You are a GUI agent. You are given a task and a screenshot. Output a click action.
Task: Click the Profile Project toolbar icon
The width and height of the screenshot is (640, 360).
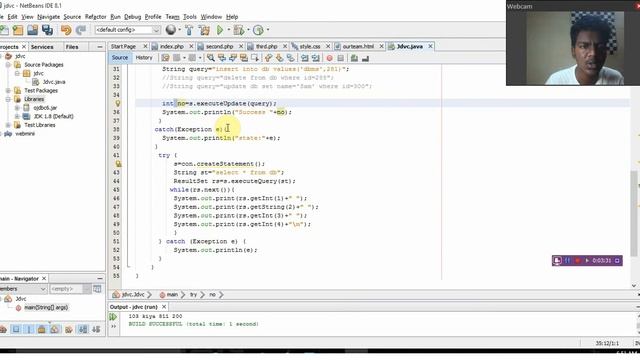[x=258, y=30]
